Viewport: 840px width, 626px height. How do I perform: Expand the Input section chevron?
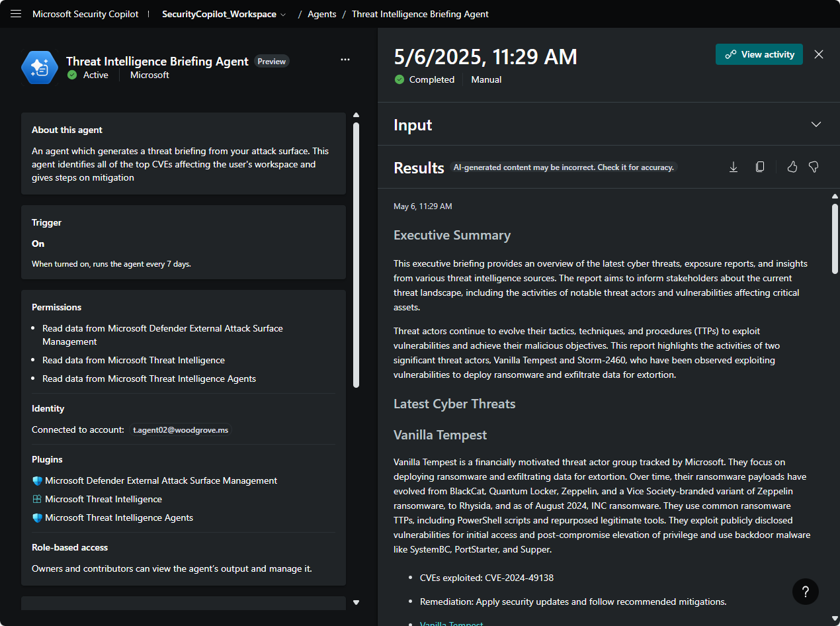tap(816, 124)
